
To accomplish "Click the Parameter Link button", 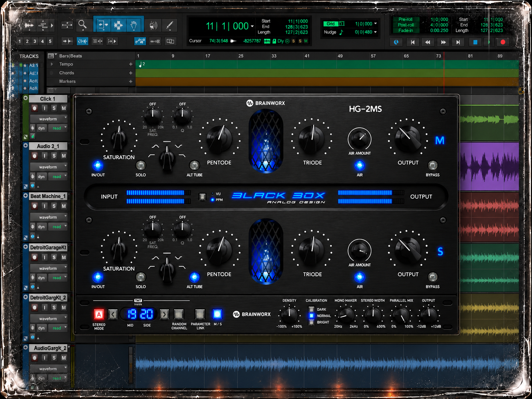I will click(x=200, y=314).
